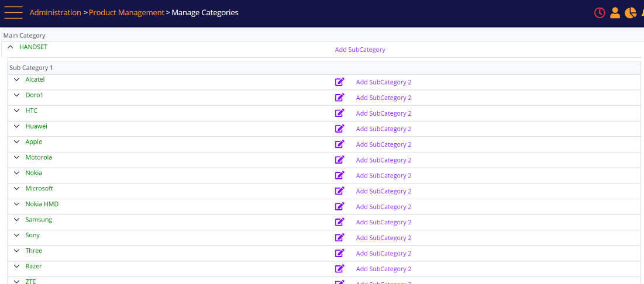644x284 pixels.
Task: Go to Administration breadcrumb
Action: 55,13
